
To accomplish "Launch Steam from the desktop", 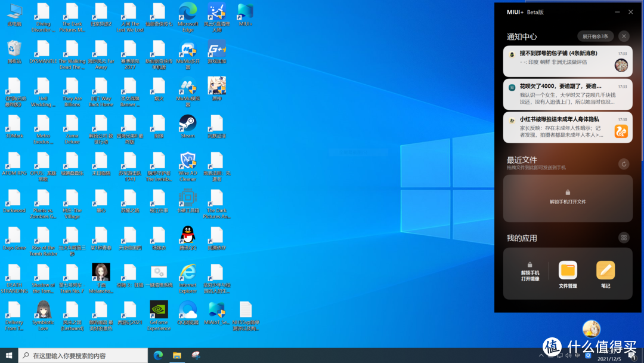I will click(x=188, y=123).
